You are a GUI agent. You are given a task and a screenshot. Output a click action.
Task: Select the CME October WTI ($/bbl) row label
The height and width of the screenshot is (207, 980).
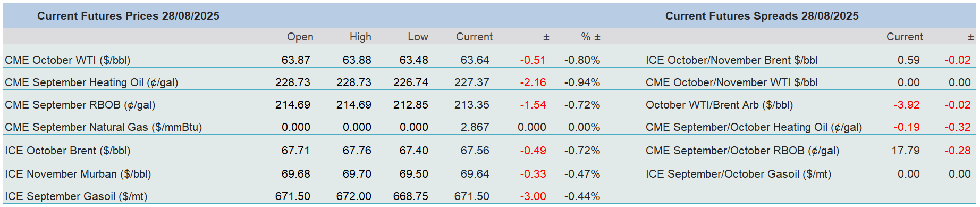click(67, 60)
